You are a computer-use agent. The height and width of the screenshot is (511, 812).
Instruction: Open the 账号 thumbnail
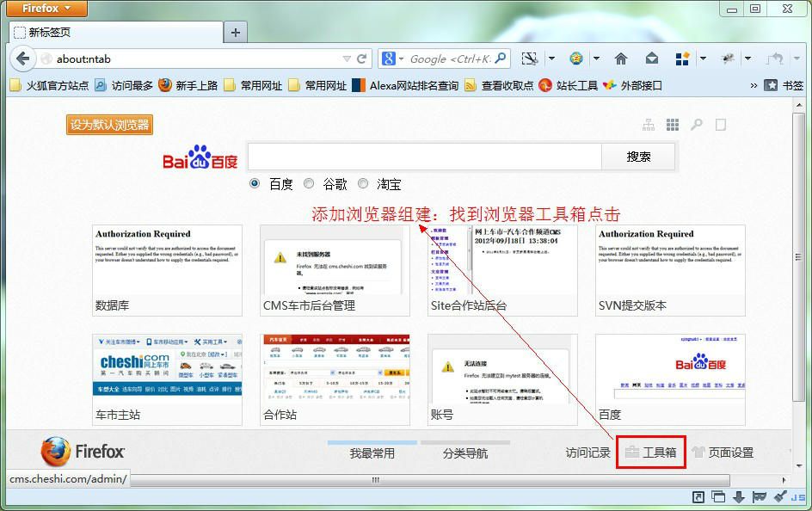[502, 379]
